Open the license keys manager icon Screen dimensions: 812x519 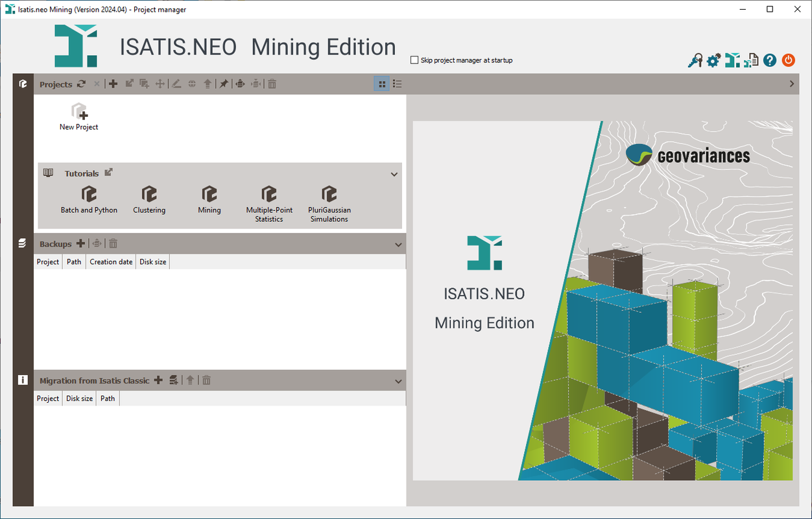[x=695, y=60]
